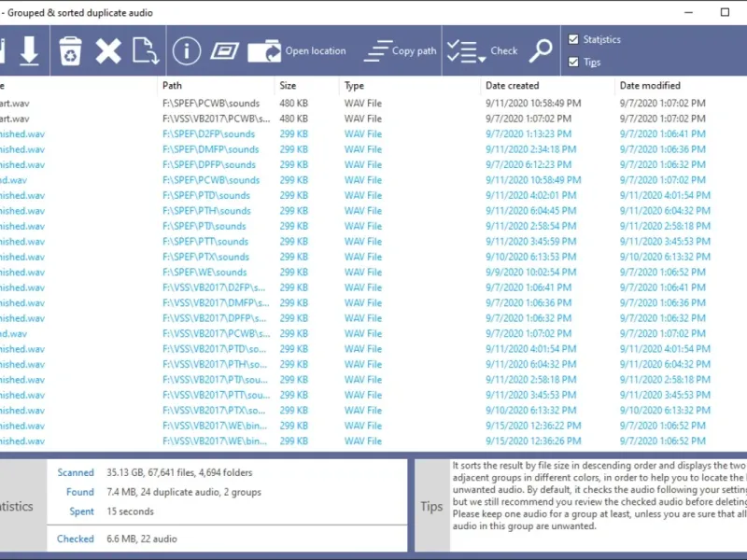Sort by Date modified column

tap(650, 86)
